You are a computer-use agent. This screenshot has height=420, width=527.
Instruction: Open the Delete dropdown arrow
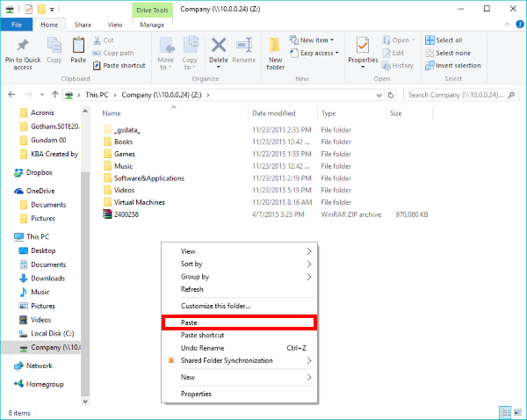(x=219, y=67)
